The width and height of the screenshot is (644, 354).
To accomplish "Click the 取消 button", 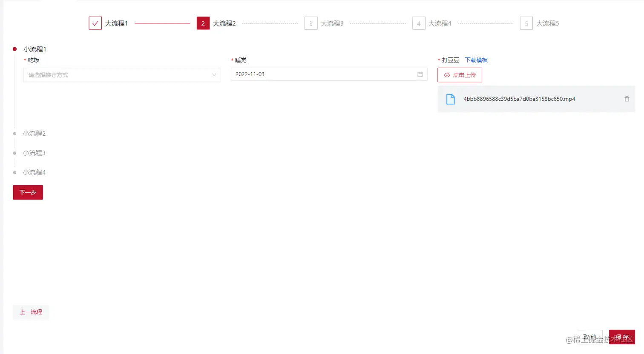I will coord(589,337).
